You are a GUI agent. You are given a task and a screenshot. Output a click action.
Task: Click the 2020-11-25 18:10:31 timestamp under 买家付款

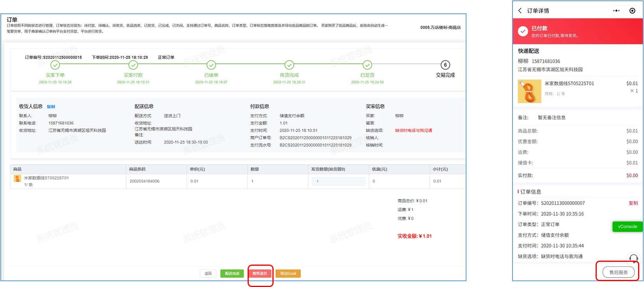(x=133, y=82)
